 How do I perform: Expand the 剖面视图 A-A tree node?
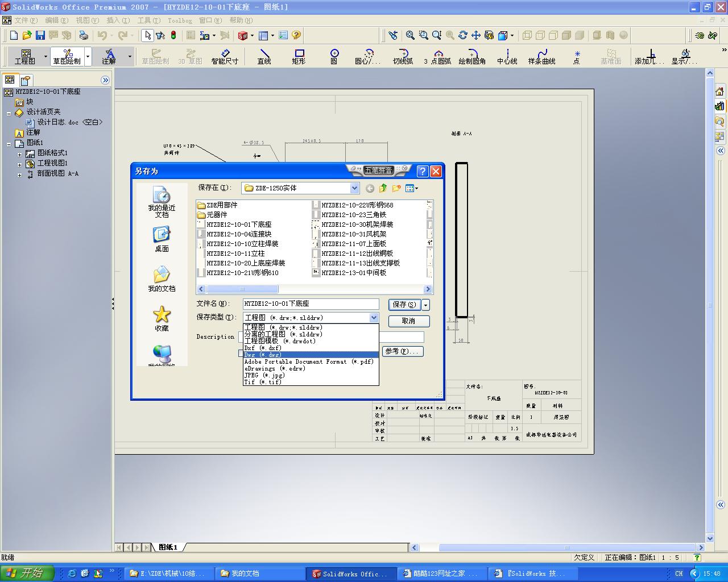(19, 174)
